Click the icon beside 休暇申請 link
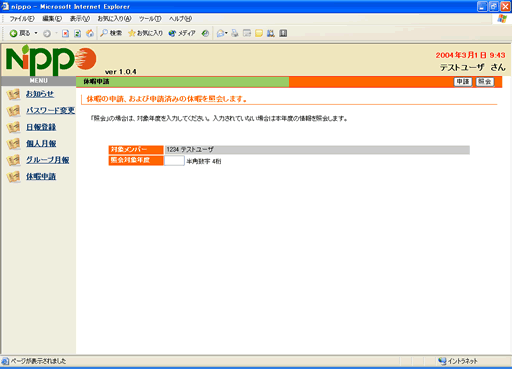Viewport: 512px width, 369px height. point(14,177)
